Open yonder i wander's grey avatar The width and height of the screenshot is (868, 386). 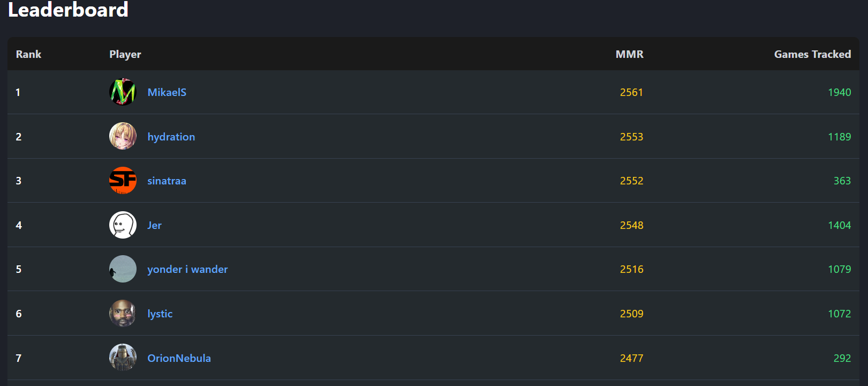[123, 269]
